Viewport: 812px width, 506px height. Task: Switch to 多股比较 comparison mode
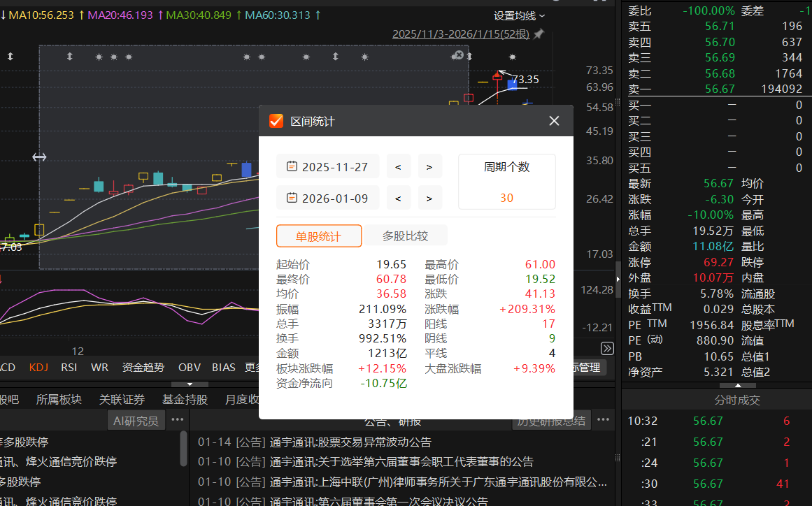(406, 236)
